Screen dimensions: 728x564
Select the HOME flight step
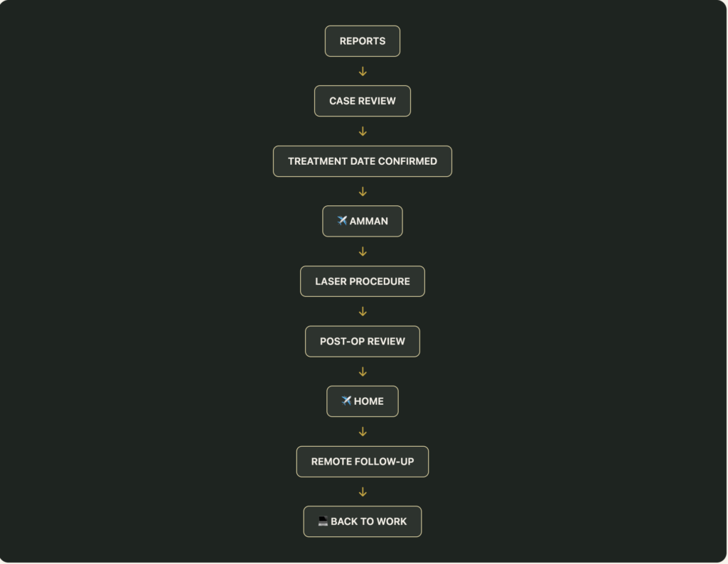(x=363, y=401)
